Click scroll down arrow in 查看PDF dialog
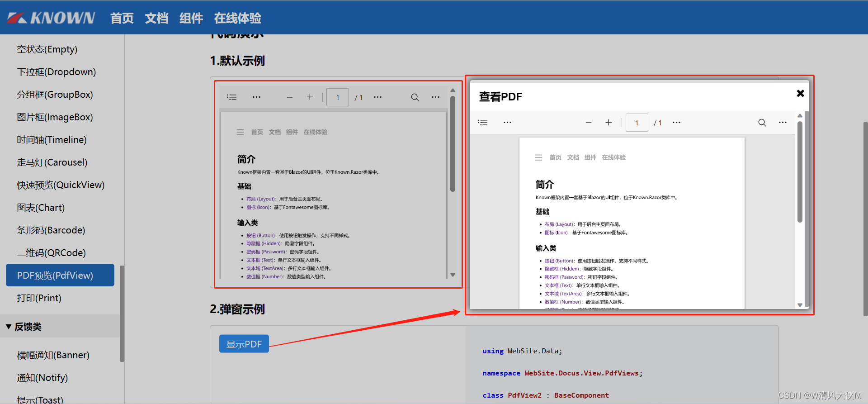The image size is (868, 404). pyautogui.click(x=800, y=305)
